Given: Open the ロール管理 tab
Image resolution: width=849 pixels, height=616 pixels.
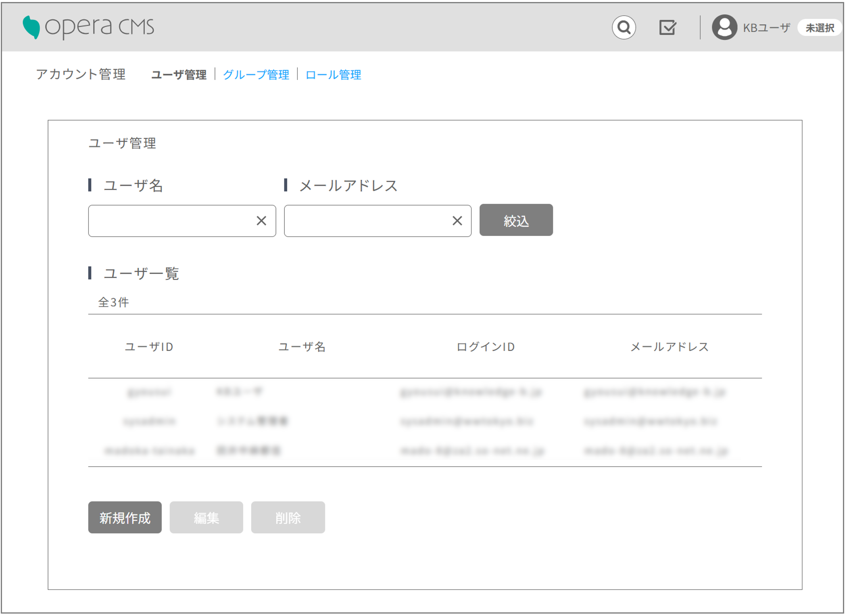Looking at the screenshot, I should [333, 75].
